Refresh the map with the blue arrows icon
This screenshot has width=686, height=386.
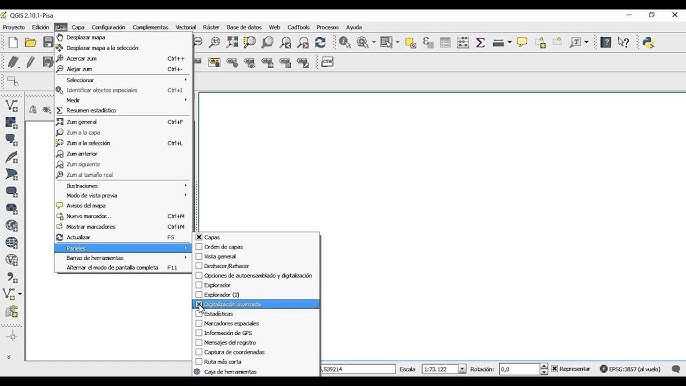[320, 42]
